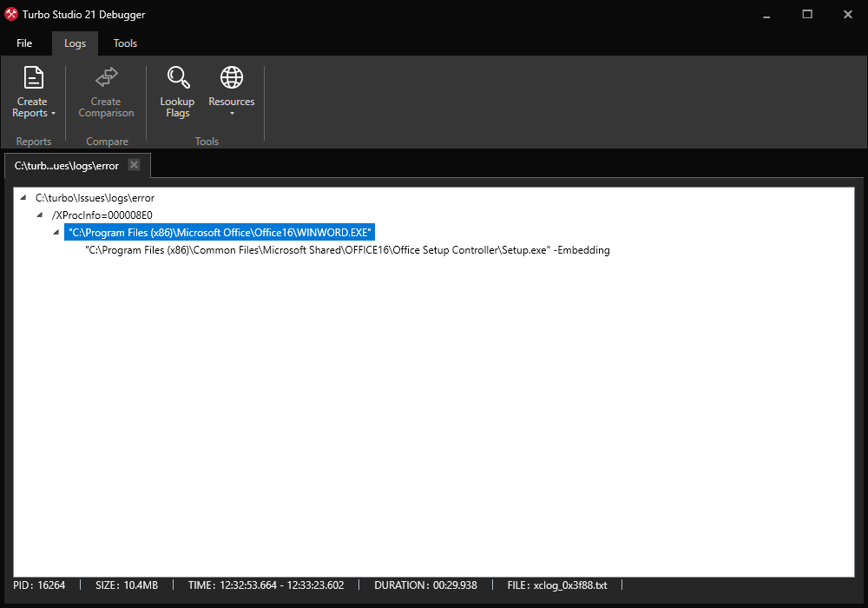The height and width of the screenshot is (608, 868).
Task: Click the Tools group label in ribbon
Action: pos(207,142)
